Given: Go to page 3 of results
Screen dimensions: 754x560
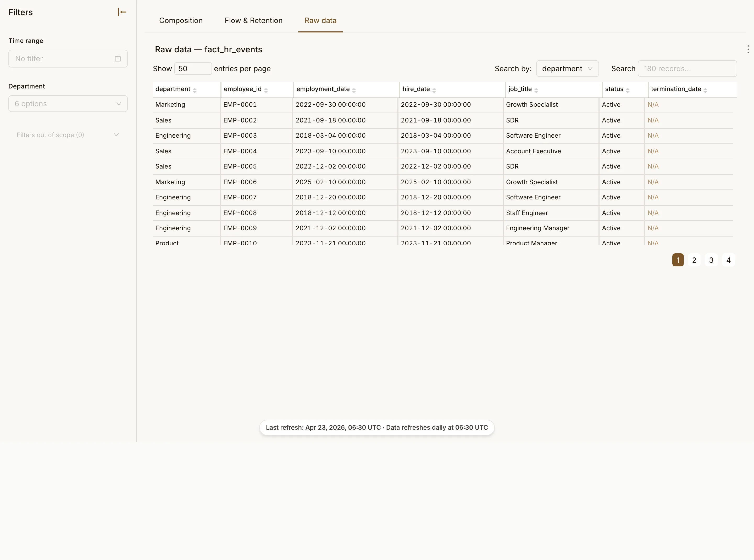Looking at the screenshot, I should pyautogui.click(x=711, y=260).
